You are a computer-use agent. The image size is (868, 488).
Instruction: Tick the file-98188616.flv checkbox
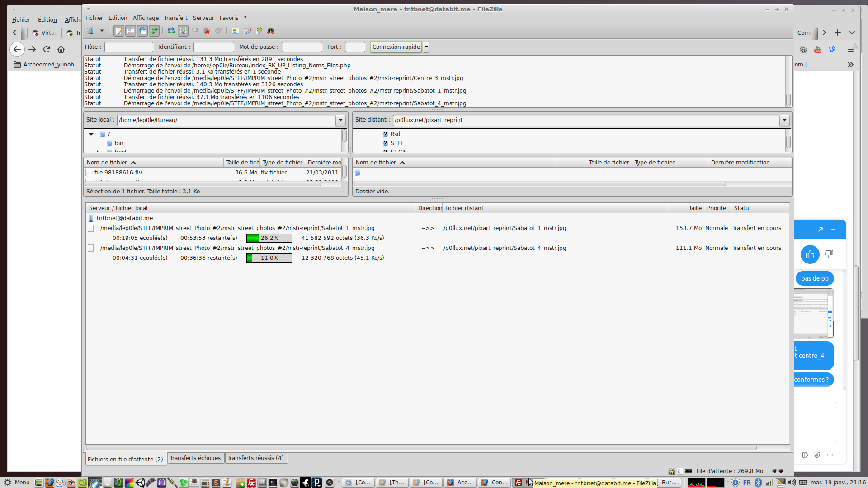click(89, 173)
